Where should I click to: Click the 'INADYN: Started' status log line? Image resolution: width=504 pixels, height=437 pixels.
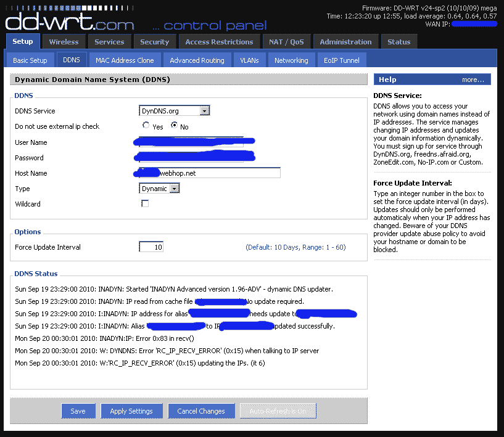pos(174,289)
